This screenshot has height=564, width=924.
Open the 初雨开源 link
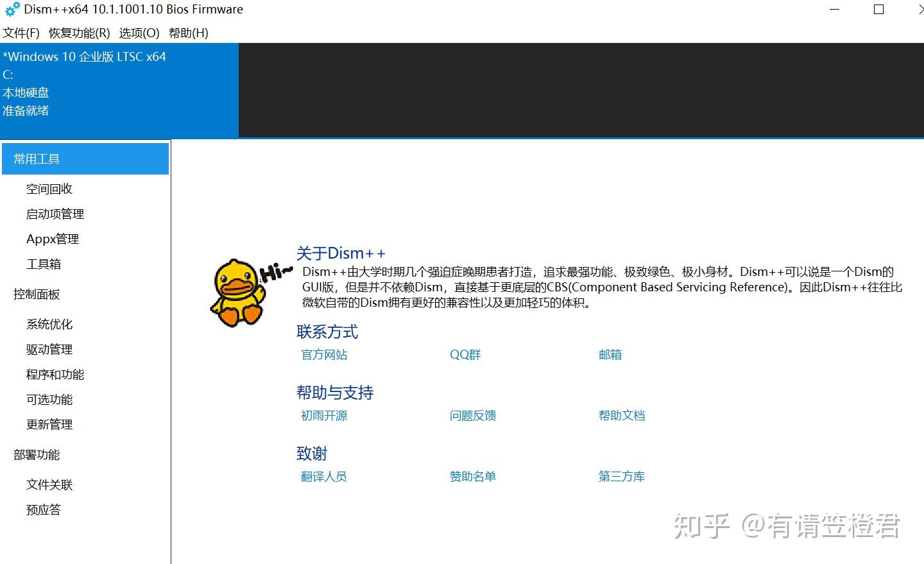pos(324,415)
